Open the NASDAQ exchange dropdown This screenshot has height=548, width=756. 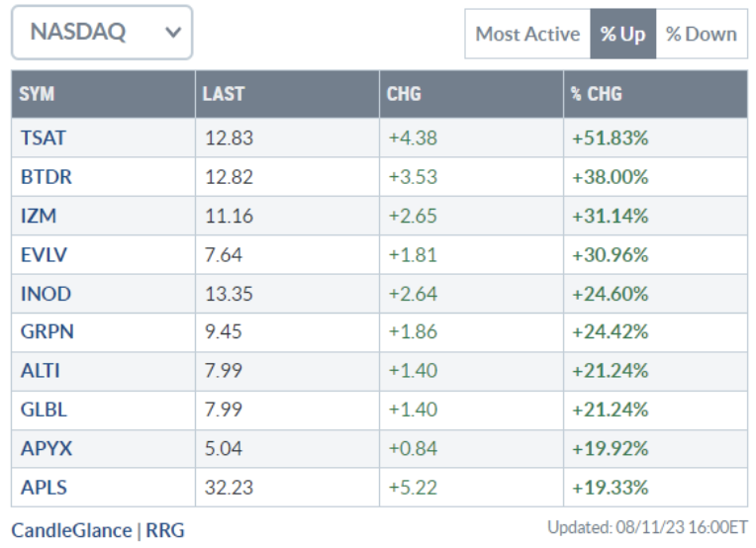(x=102, y=33)
